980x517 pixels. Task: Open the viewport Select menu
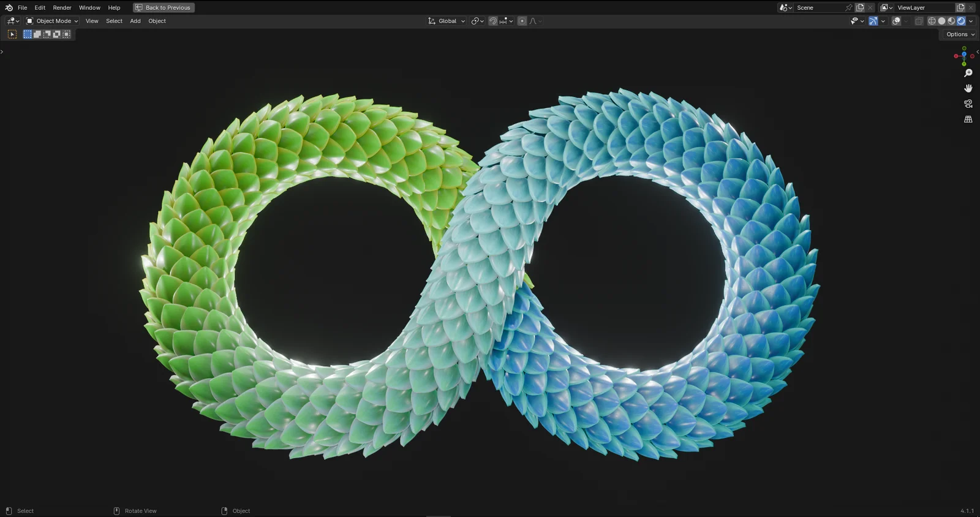click(x=114, y=21)
